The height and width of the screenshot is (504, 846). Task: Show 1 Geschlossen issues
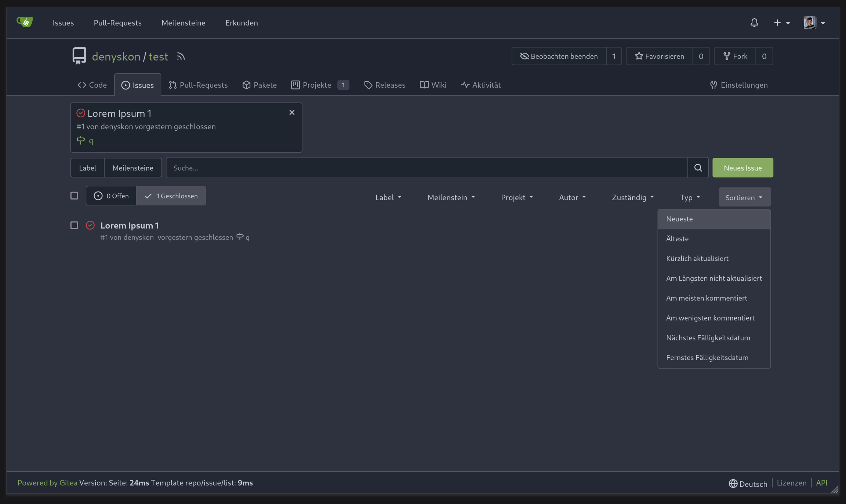(171, 196)
